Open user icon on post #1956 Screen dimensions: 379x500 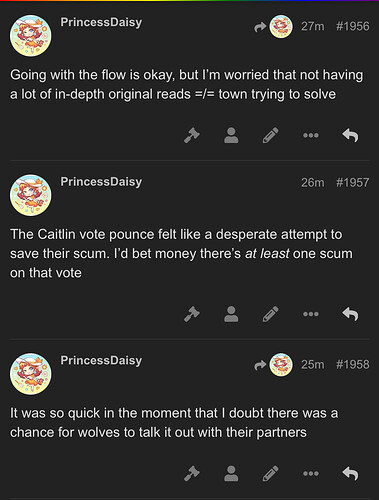[x=231, y=135]
